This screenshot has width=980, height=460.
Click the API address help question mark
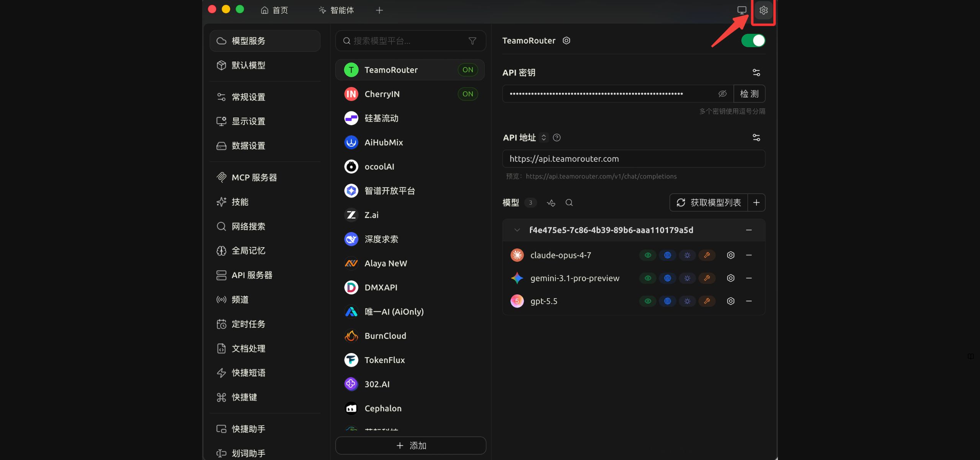tap(557, 138)
